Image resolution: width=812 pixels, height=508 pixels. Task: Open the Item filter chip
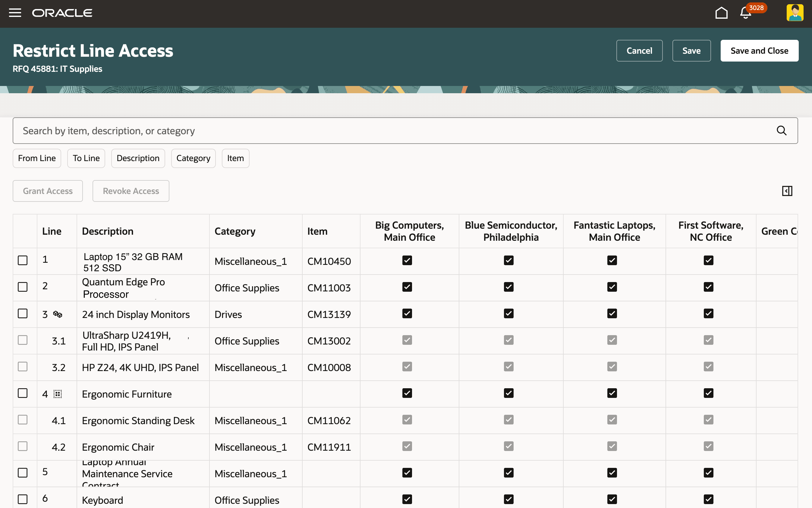(236, 158)
